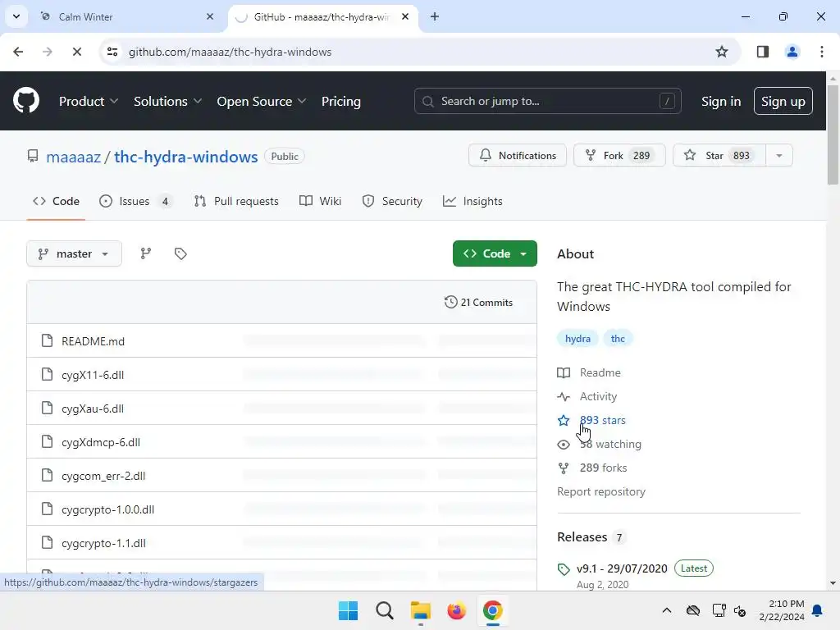Image resolution: width=840 pixels, height=630 pixels.
Task: Open the v9.1 - 29/07/2020 release
Action: (622, 568)
